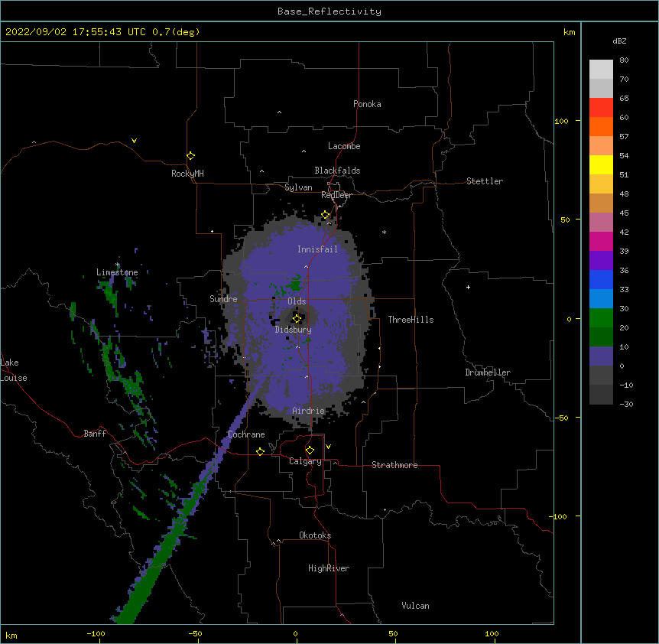Screen dimensions: 659x644
Task: Click the Lacombe label
Action: pos(344,146)
